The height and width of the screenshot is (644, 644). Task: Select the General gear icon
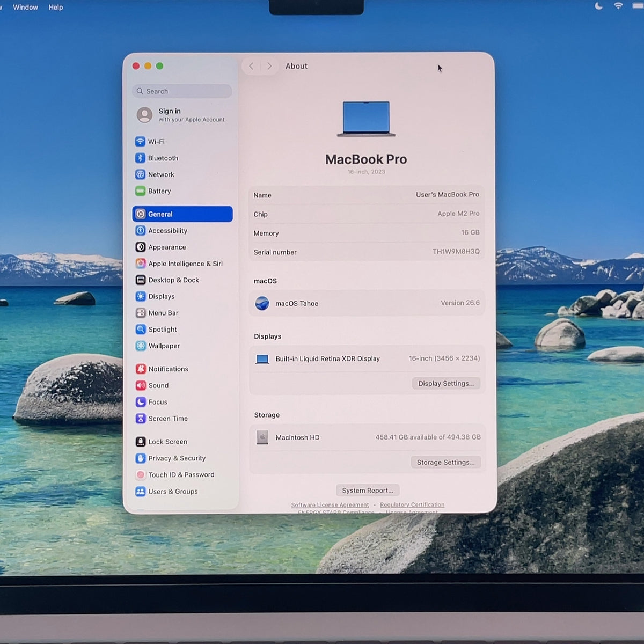[141, 214]
